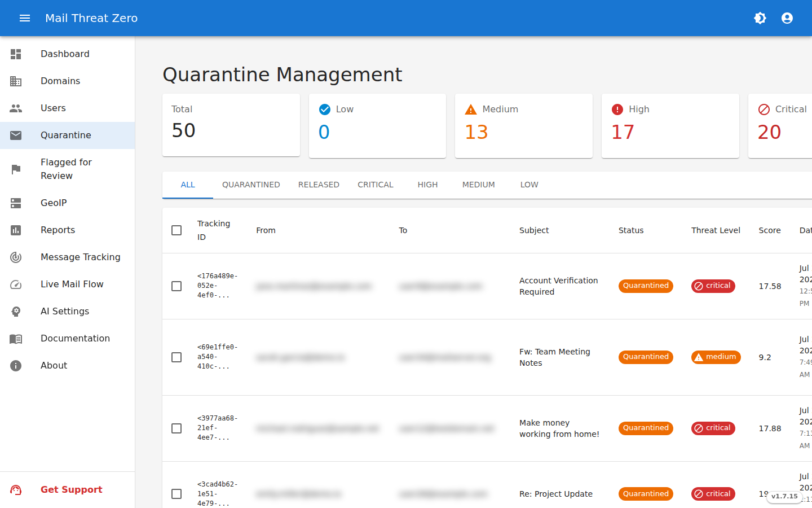The width and height of the screenshot is (812, 508).
Task: Click the Medium 13 summary card
Action: coord(524,126)
